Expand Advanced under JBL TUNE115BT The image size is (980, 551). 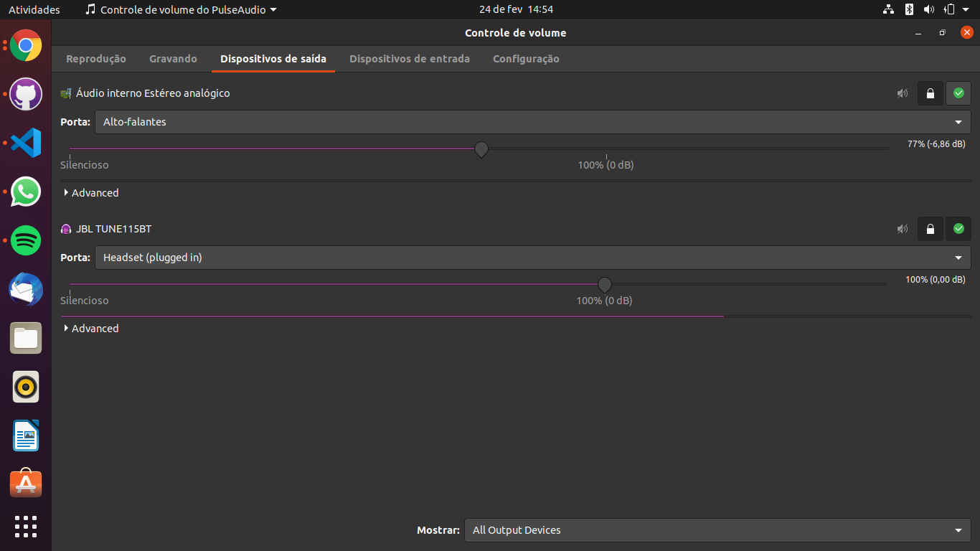91,329
